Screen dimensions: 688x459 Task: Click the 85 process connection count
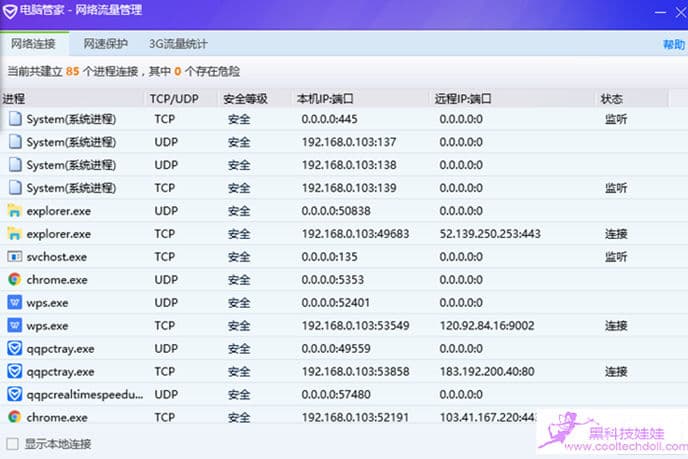pos(72,72)
